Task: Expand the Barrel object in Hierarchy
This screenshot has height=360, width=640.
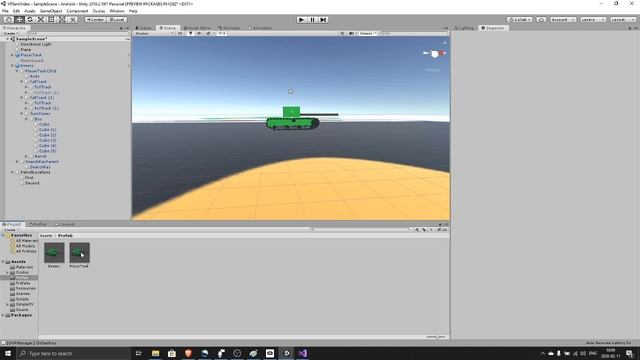Action: 26,156
